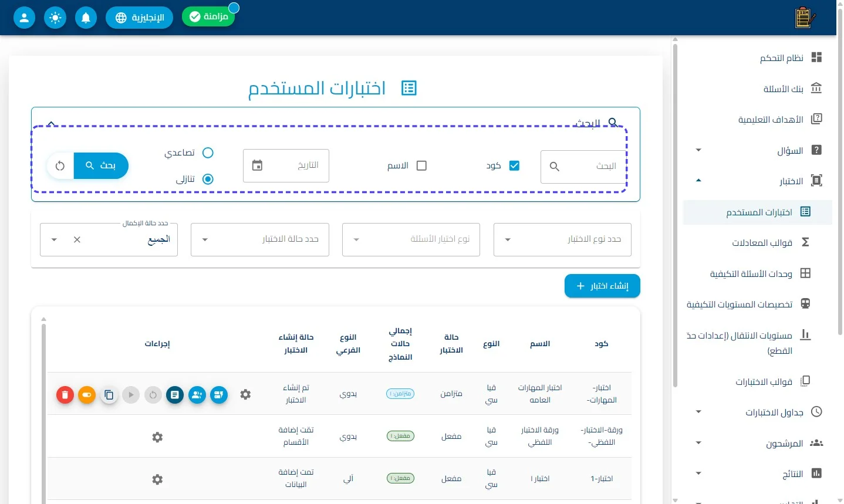Click the reset circular arrow next to بحث
The width and height of the screenshot is (844, 504).
[60, 166]
